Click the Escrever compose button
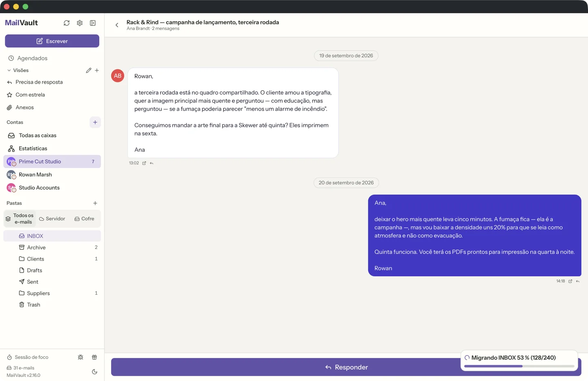The image size is (588, 381). [52, 41]
